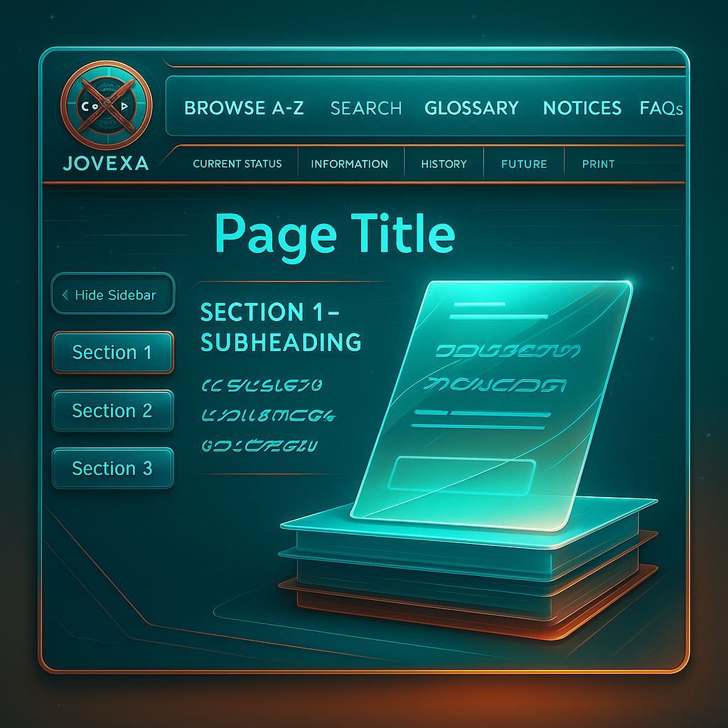Toggle the Hide Sidebar button
The height and width of the screenshot is (728, 728).
113,294
